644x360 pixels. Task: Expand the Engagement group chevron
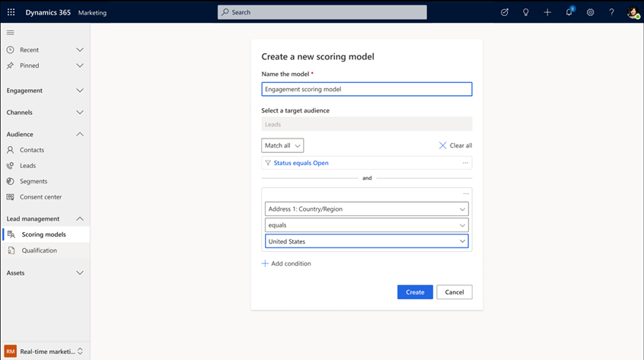coord(80,91)
